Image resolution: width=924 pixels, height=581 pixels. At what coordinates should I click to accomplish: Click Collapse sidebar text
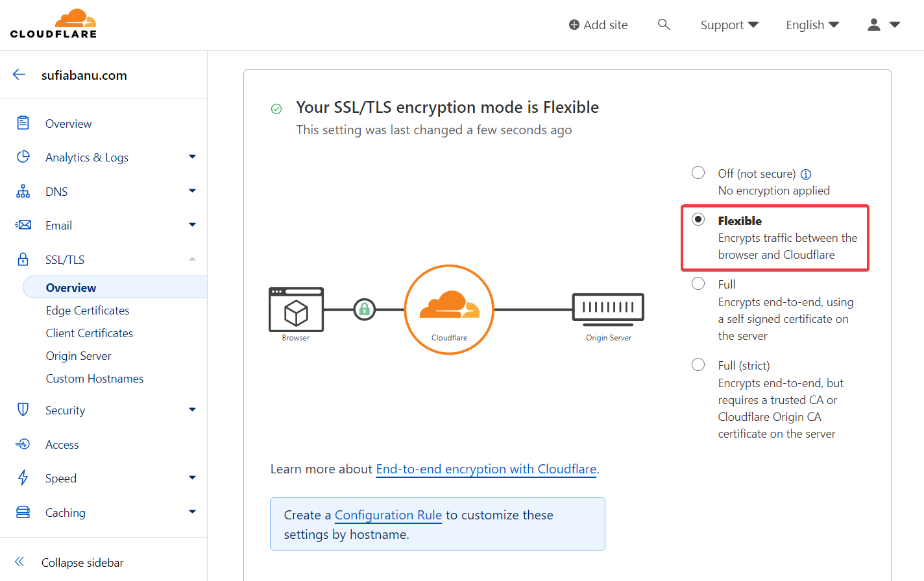point(82,562)
